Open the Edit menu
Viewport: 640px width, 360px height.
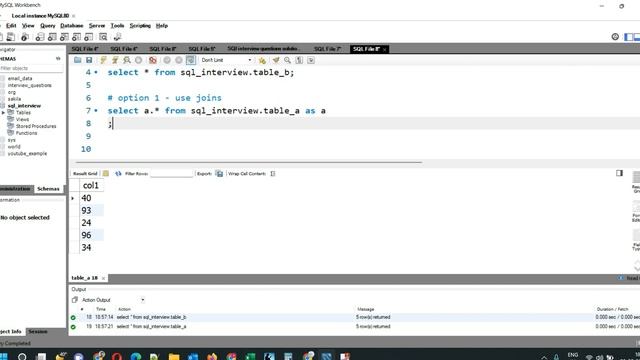[x=11, y=26]
